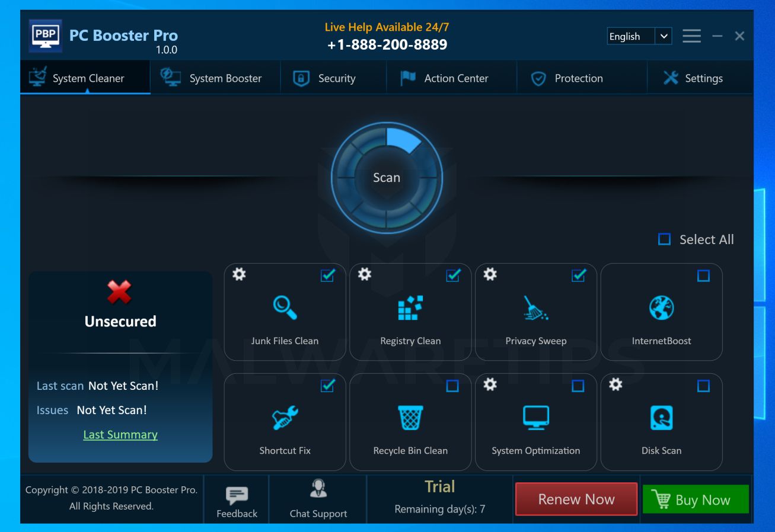Screen dimensions: 775x532
Task: Open Registry Clean gear settings
Action: [x=365, y=274]
